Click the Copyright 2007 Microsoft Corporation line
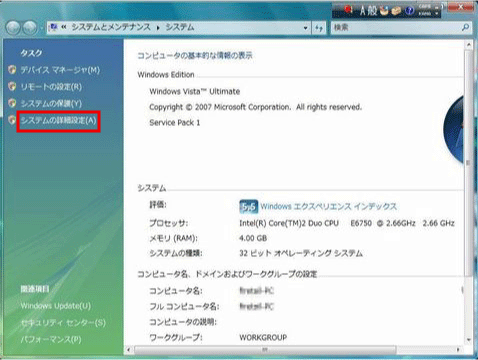Image resolution: width=478 pixels, height=360 pixels. pyautogui.click(x=255, y=107)
